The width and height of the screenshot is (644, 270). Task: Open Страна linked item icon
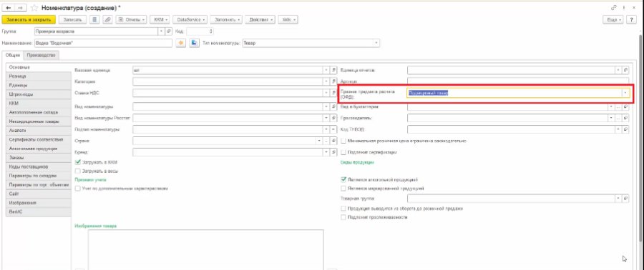[334, 141]
